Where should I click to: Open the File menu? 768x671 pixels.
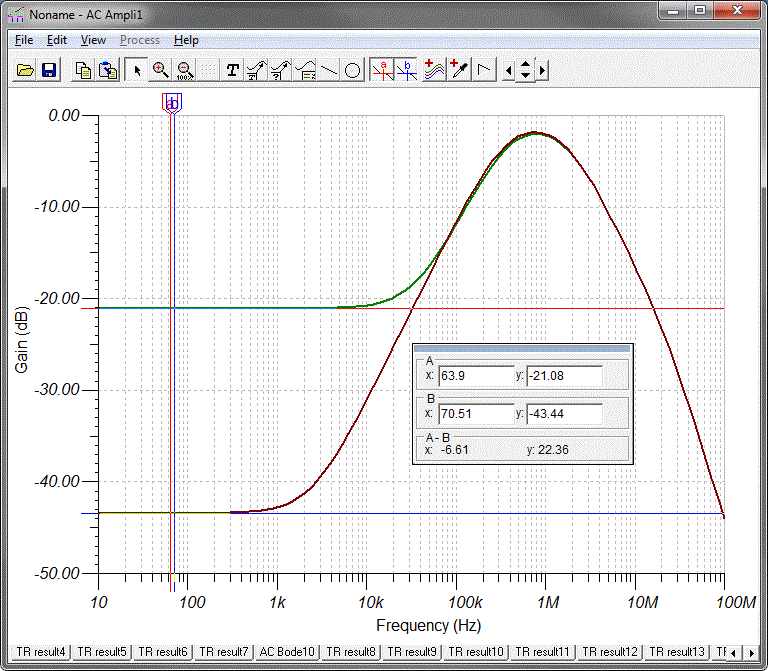pyautogui.click(x=24, y=40)
